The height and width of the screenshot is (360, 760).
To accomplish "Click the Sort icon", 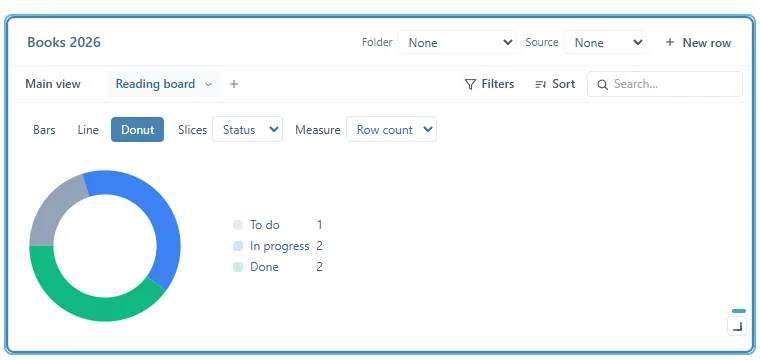I will click(x=540, y=84).
